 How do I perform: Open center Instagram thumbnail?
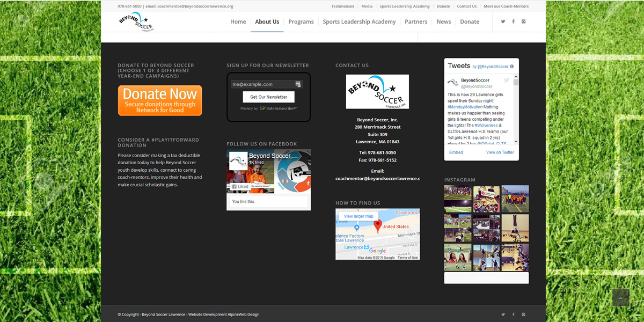pos(487,228)
